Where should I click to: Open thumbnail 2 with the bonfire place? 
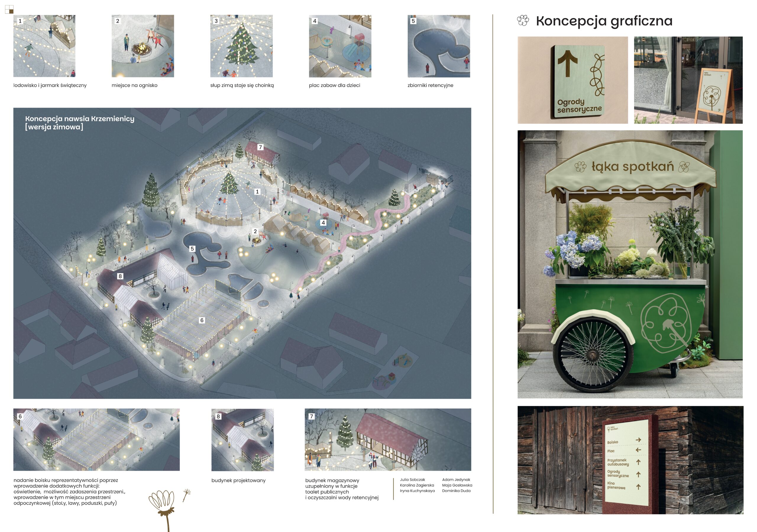[x=143, y=46]
